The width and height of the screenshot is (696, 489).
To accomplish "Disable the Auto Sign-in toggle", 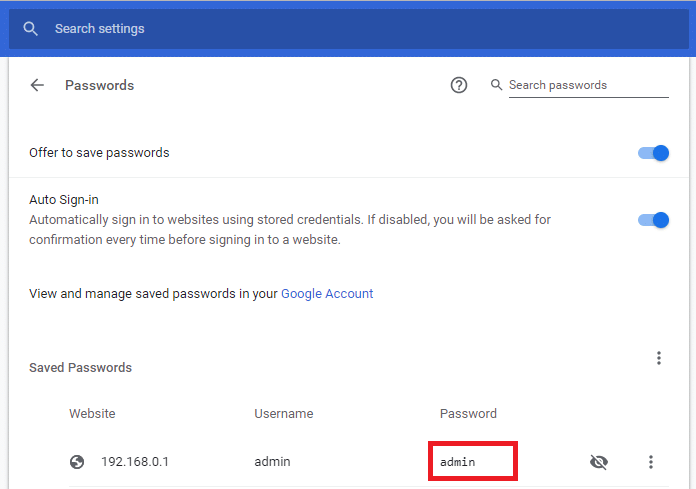I will tap(653, 220).
